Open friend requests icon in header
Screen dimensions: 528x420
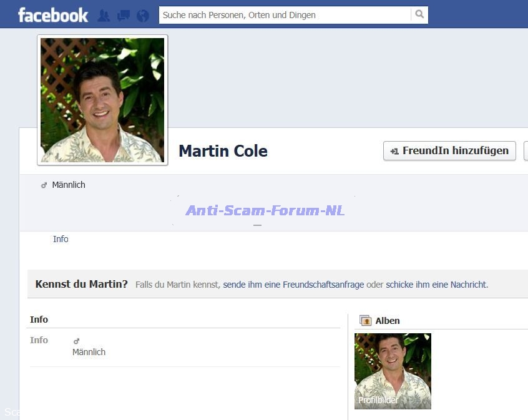tap(104, 16)
